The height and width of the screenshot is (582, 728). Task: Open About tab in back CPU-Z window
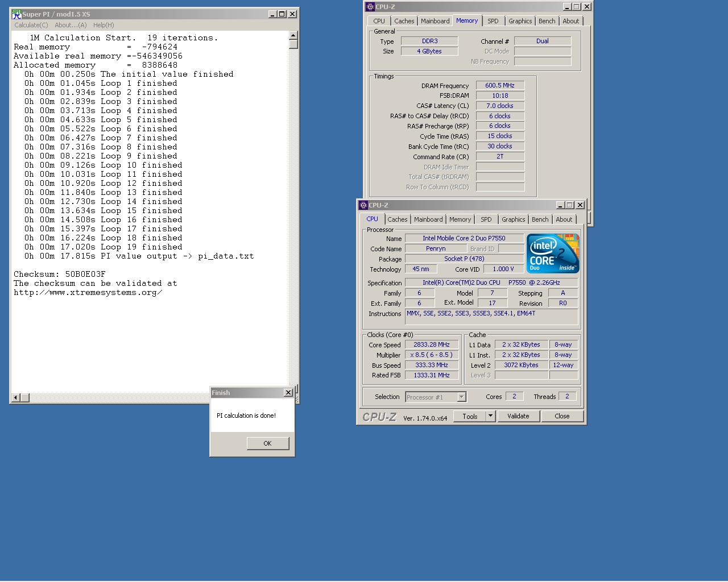(571, 21)
